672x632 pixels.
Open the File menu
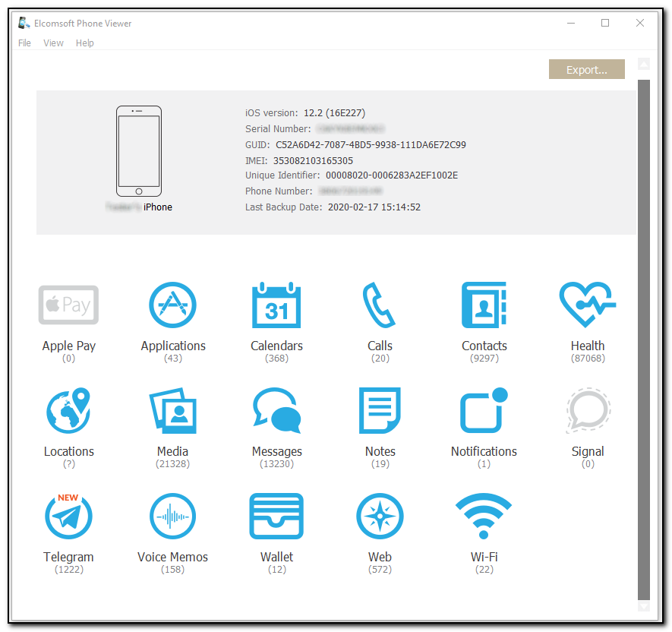tap(24, 43)
